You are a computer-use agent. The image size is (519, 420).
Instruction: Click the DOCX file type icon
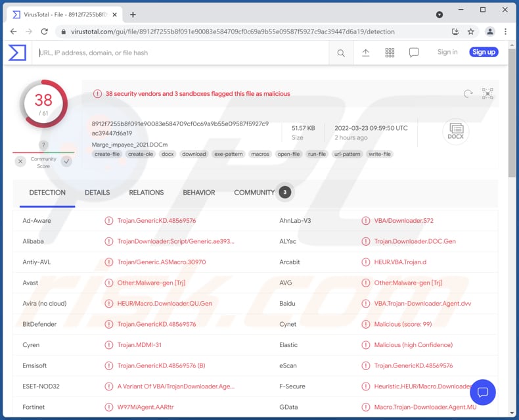pos(456,131)
